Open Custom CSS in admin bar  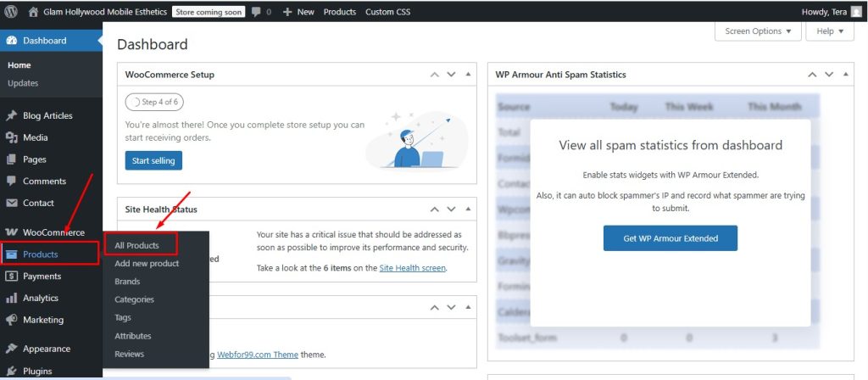pos(388,12)
